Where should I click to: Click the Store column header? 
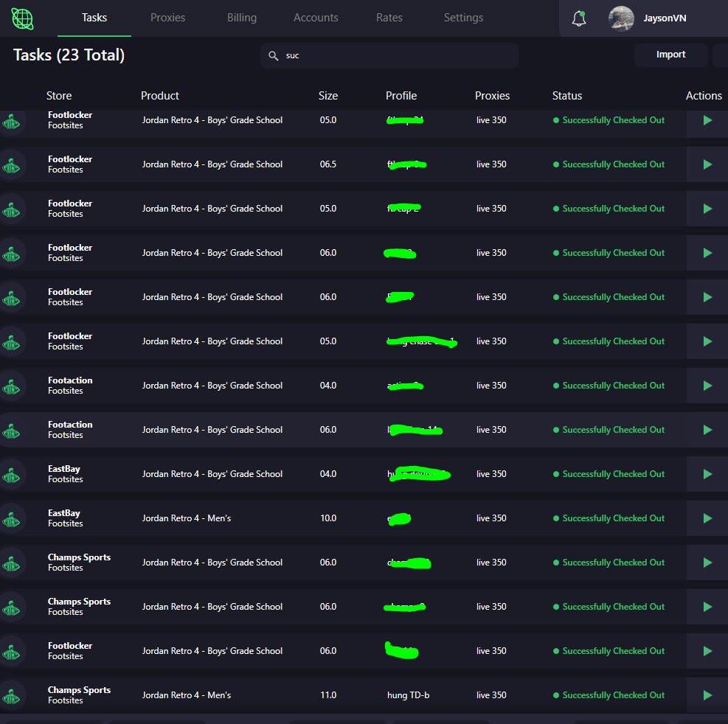click(x=59, y=96)
